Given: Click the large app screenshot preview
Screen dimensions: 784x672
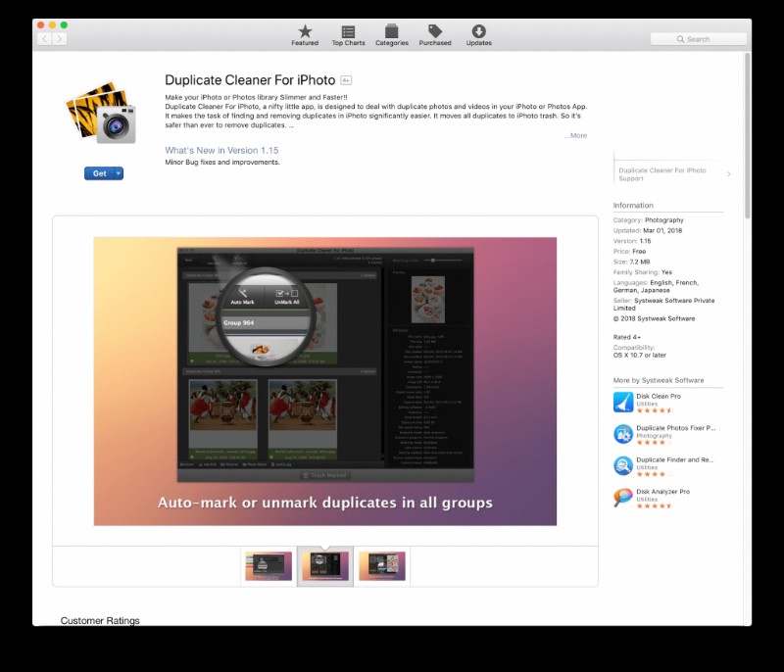Looking at the screenshot, I should point(325,381).
